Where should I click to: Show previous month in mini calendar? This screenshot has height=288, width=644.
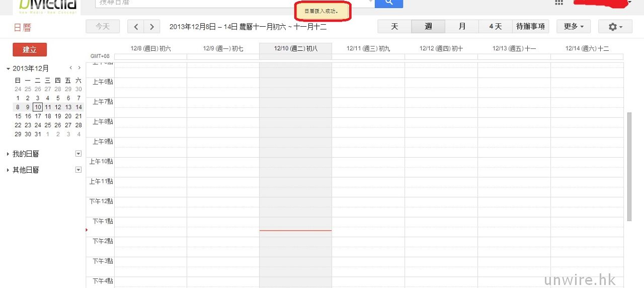point(71,68)
